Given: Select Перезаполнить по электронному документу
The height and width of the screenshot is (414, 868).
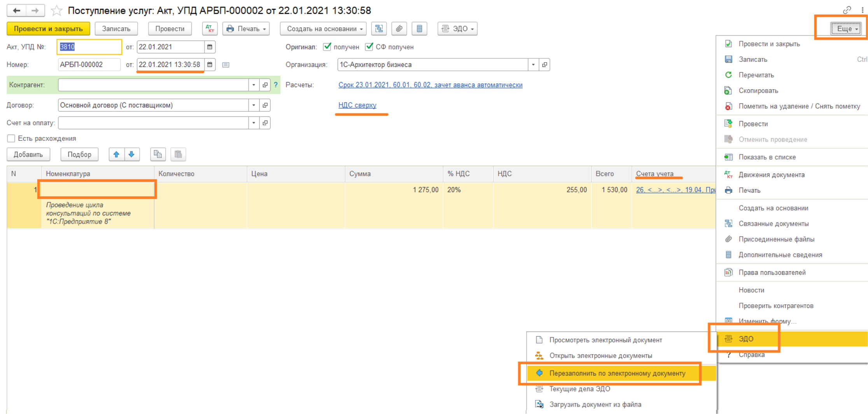Looking at the screenshot, I should click(617, 373).
